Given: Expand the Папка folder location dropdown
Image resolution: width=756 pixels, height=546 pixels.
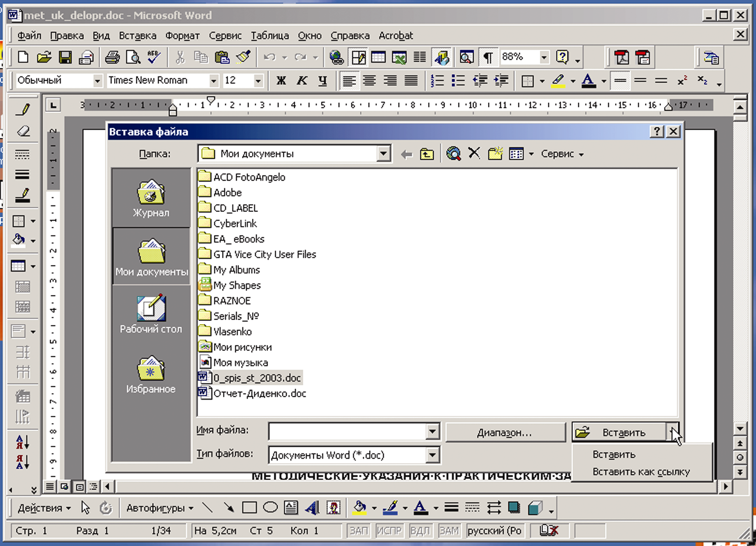Looking at the screenshot, I should [383, 154].
